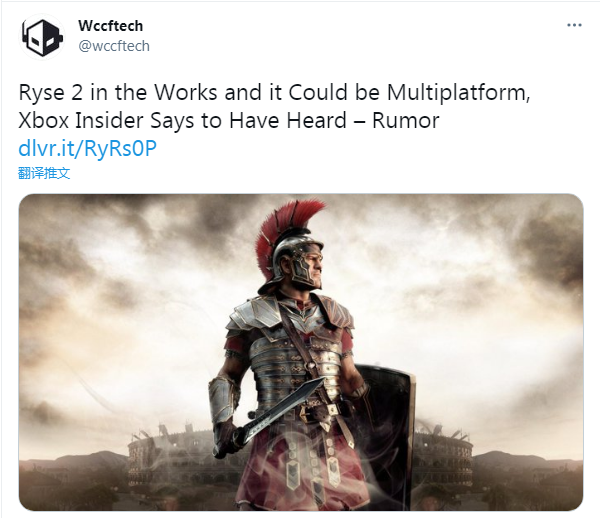Open the three-dot more options menu
Screen dimensions: 600x518
pos(574,25)
